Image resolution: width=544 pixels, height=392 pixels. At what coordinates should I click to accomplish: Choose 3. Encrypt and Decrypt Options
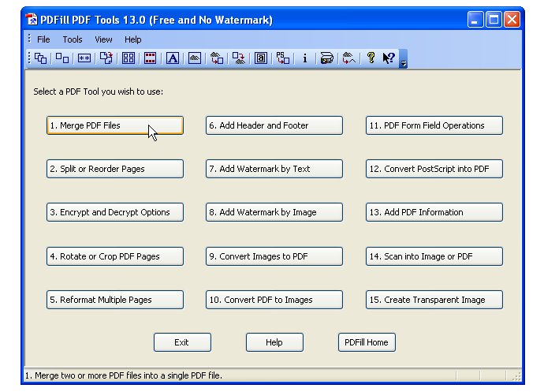[x=115, y=212]
